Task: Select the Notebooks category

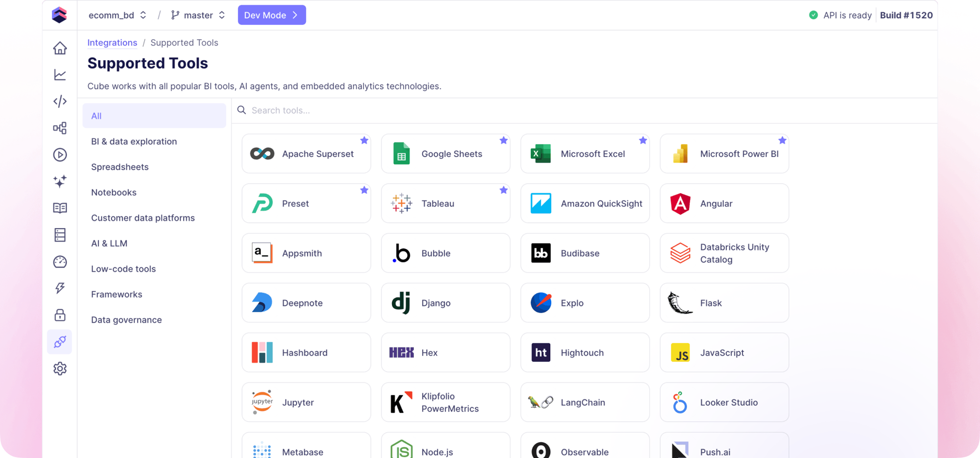Action: point(154,192)
